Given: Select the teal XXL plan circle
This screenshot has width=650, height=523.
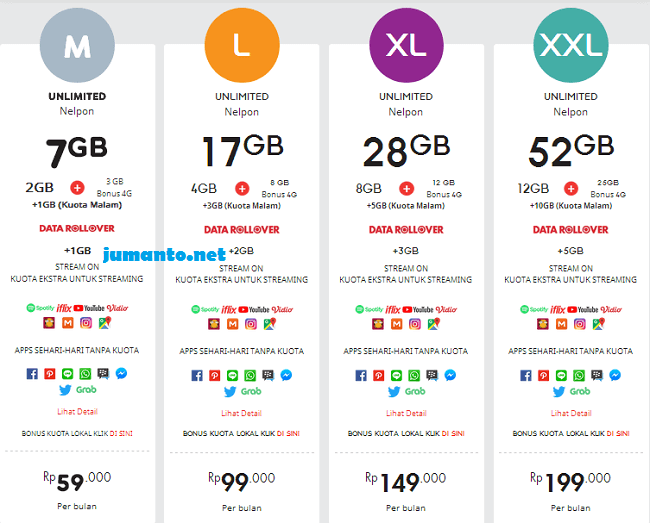Looking at the screenshot, I should tap(571, 45).
